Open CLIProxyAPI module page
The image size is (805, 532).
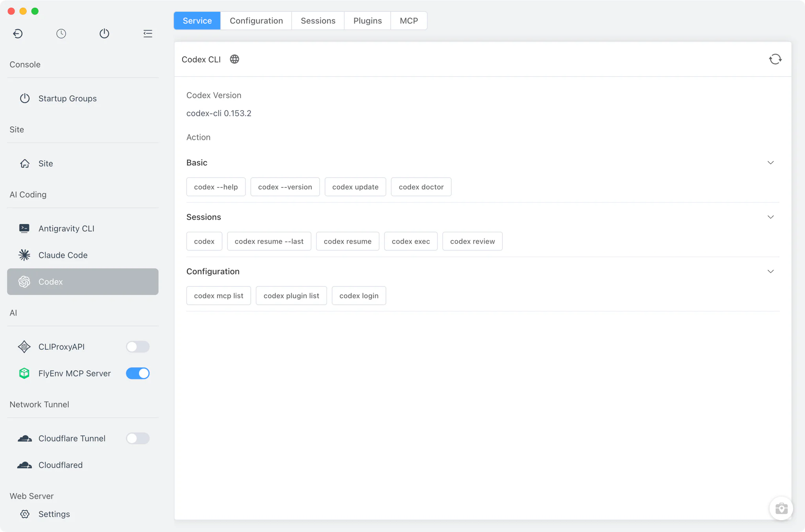(x=62, y=347)
